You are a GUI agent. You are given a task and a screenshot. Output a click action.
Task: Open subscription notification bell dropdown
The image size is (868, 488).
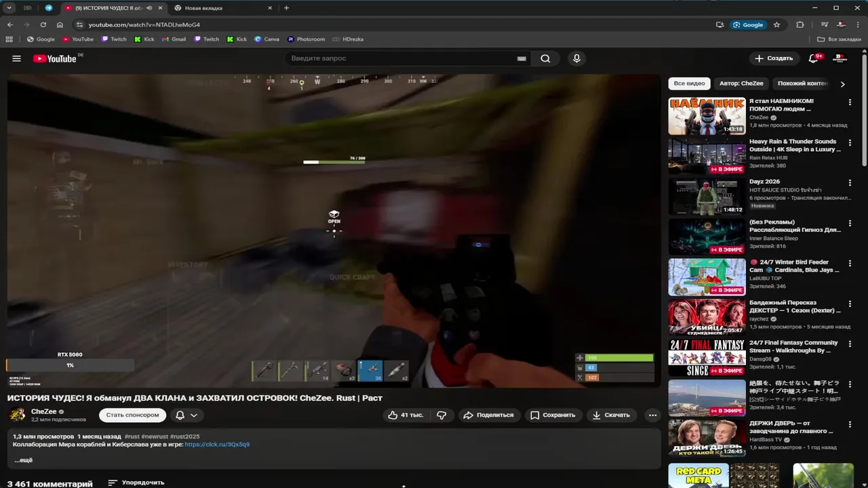click(186, 415)
